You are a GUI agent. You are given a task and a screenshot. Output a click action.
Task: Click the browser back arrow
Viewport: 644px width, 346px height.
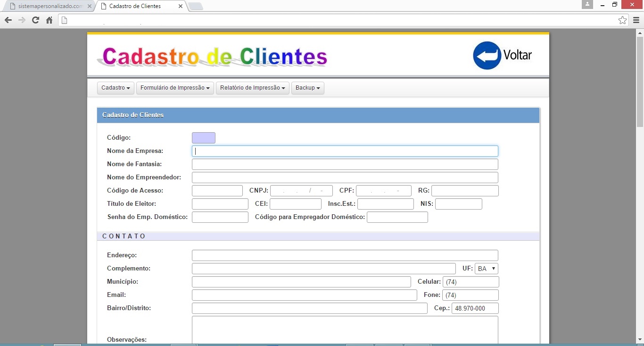pos(8,20)
